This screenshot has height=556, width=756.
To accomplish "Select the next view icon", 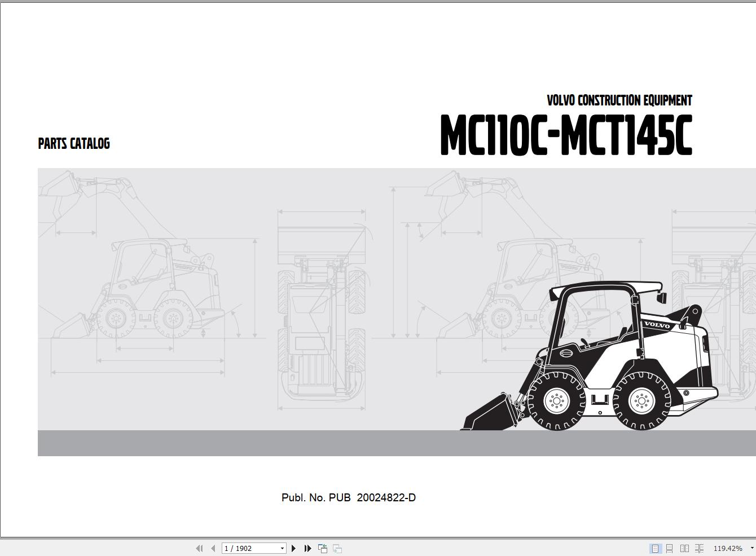I will click(x=337, y=548).
